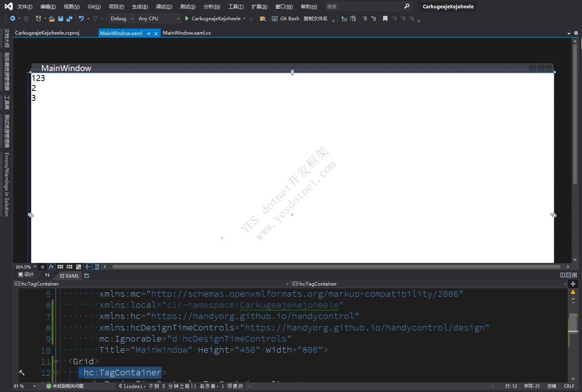Save the current file with disk icon
The image size is (582, 392).
coord(61,19)
